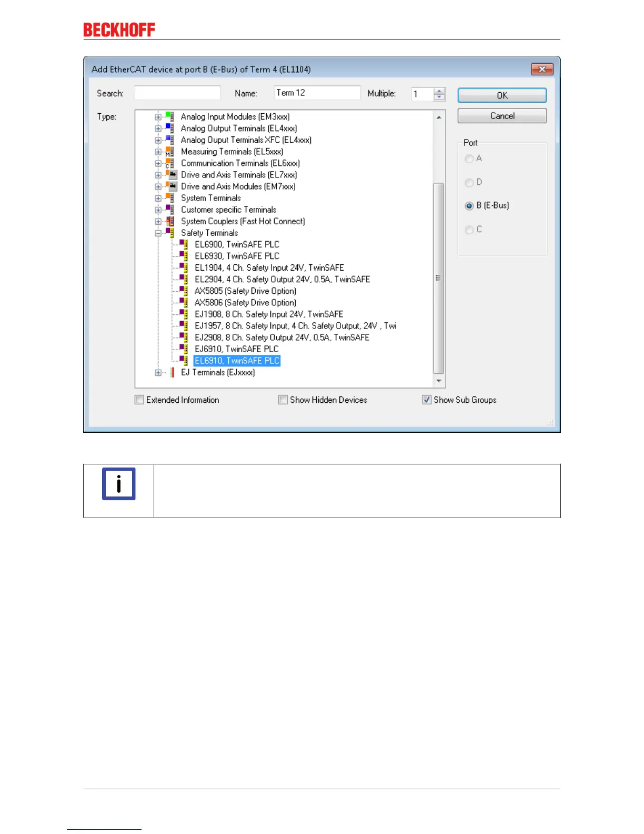Select port A radio button

click(469, 158)
